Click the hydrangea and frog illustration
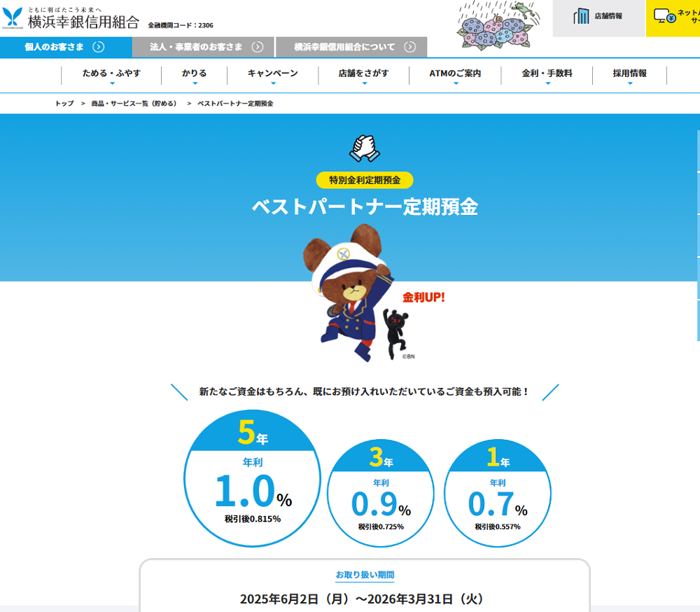This screenshot has width=700, height=612. pyautogui.click(x=498, y=25)
